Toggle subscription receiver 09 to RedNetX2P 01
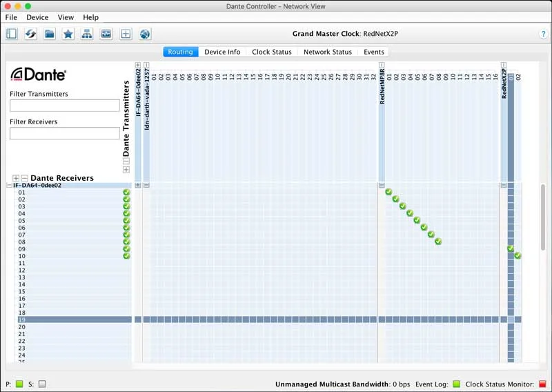 511,248
